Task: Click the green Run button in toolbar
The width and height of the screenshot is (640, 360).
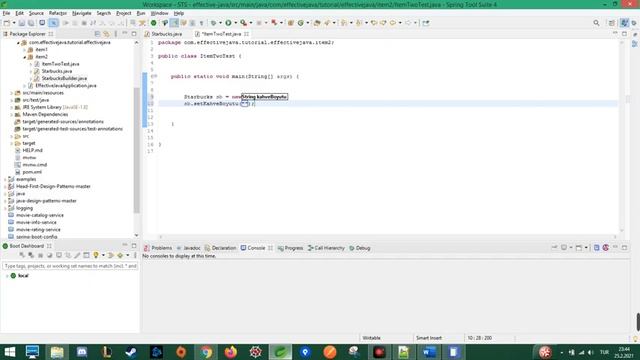Action: point(228,23)
